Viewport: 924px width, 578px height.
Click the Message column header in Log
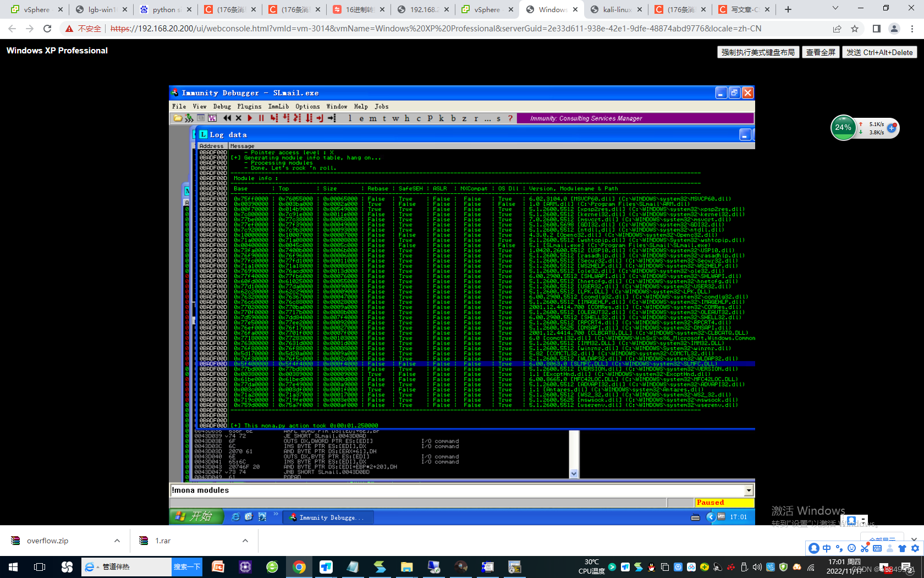tap(492, 146)
